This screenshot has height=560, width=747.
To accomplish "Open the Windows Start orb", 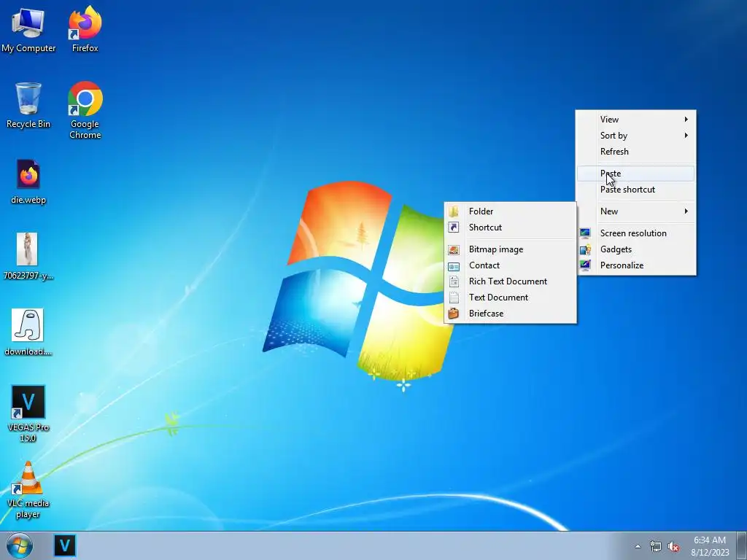I will click(20, 545).
